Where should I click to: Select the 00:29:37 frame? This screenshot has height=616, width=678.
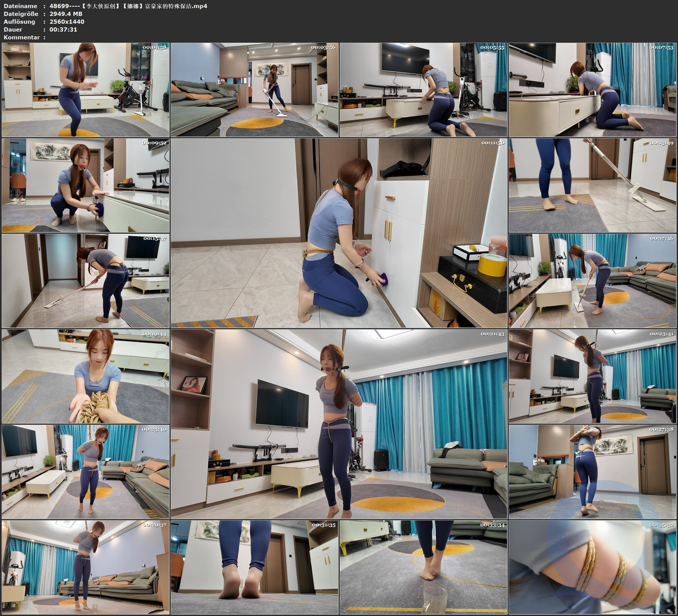[x=85, y=567]
